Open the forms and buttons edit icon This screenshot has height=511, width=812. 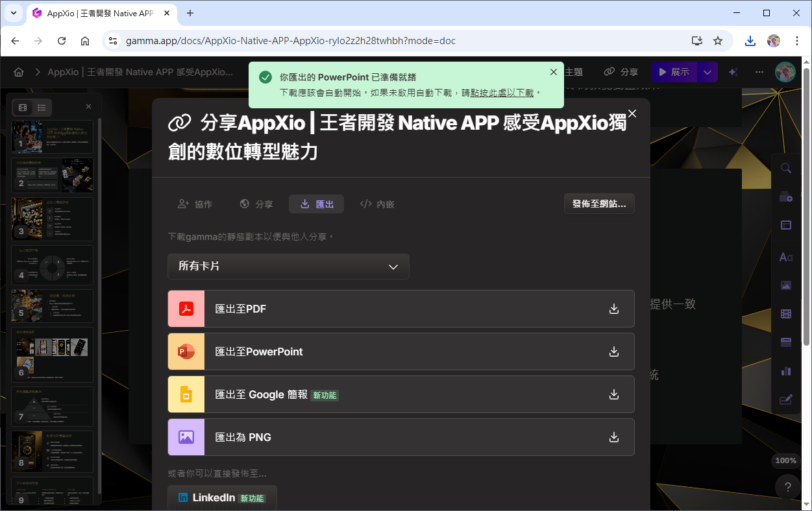(x=785, y=399)
